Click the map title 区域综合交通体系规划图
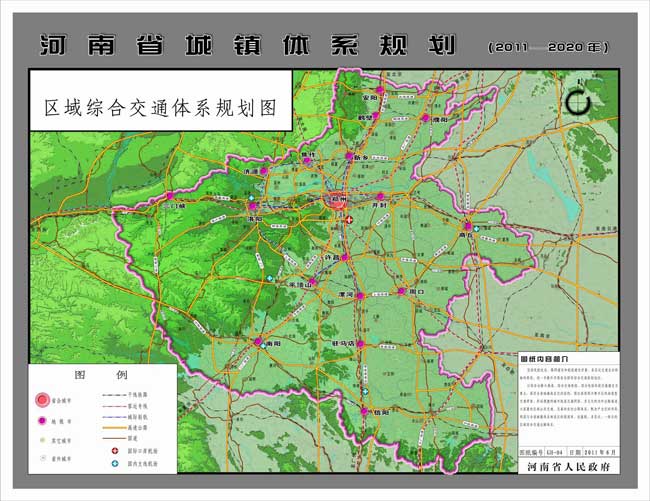Viewport: 650px width, 501px height. tap(160, 106)
